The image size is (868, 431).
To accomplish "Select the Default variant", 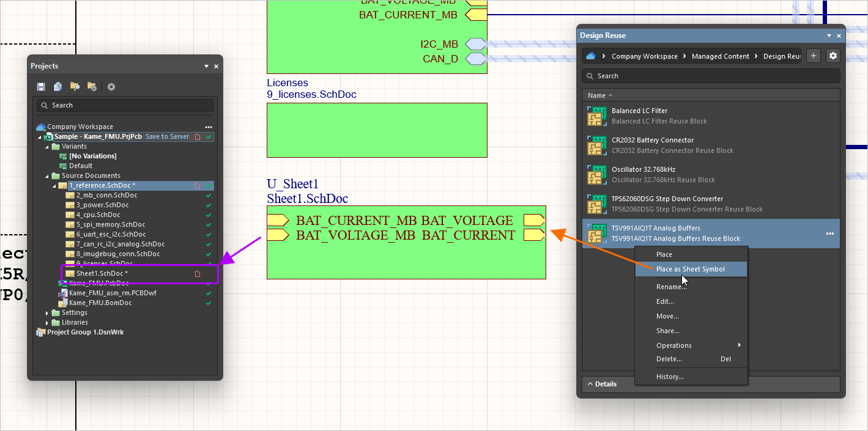I will 81,166.
